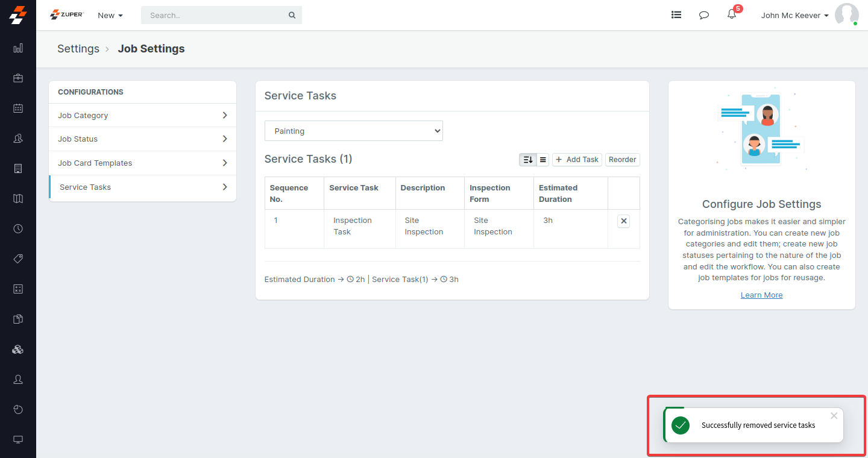The image size is (868, 458).
Task: Open the building icon in sidebar
Action: pyautogui.click(x=18, y=168)
